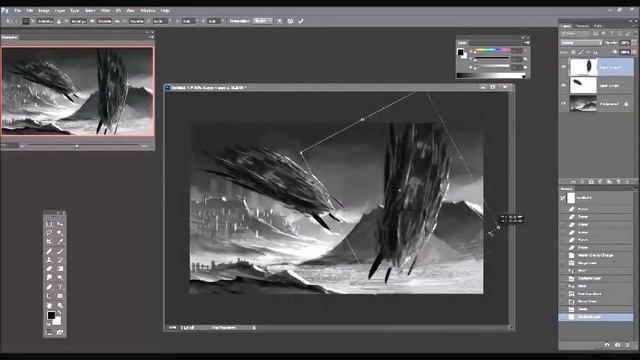Open the Navigator panel flyout menu
Screen dimensions: 640x360
[151, 37]
